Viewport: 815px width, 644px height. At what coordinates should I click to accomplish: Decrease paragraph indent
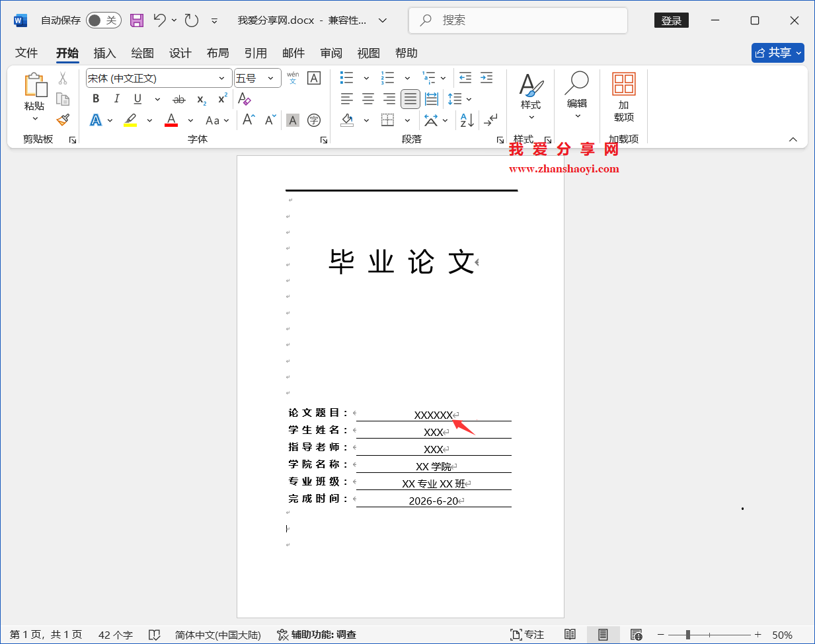click(x=465, y=78)
